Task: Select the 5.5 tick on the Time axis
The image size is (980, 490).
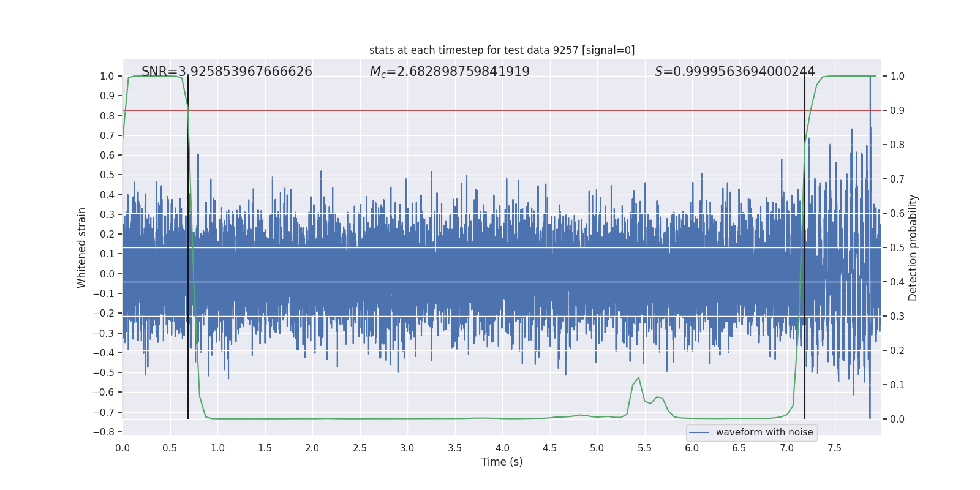Action: [x=644, y=448]
